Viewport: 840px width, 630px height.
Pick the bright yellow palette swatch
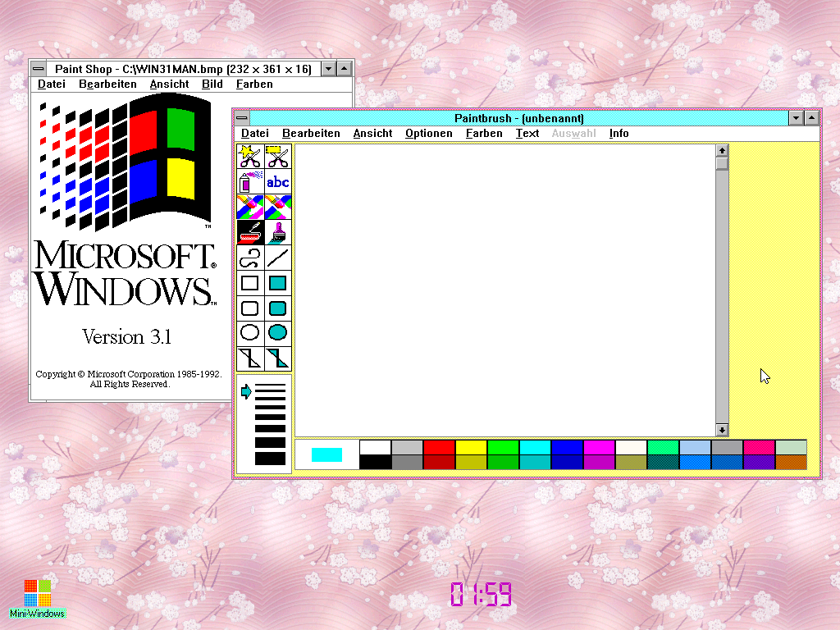pos(471,447)
